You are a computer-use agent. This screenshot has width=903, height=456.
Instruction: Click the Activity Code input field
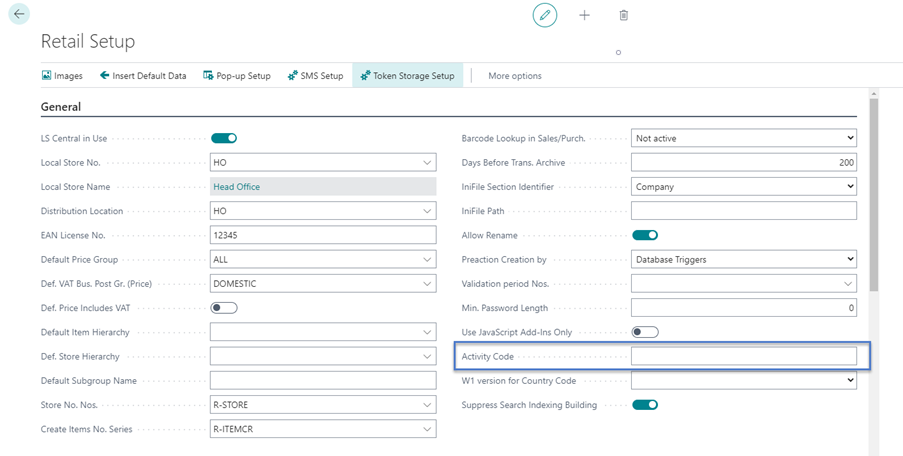click(743, 356)
